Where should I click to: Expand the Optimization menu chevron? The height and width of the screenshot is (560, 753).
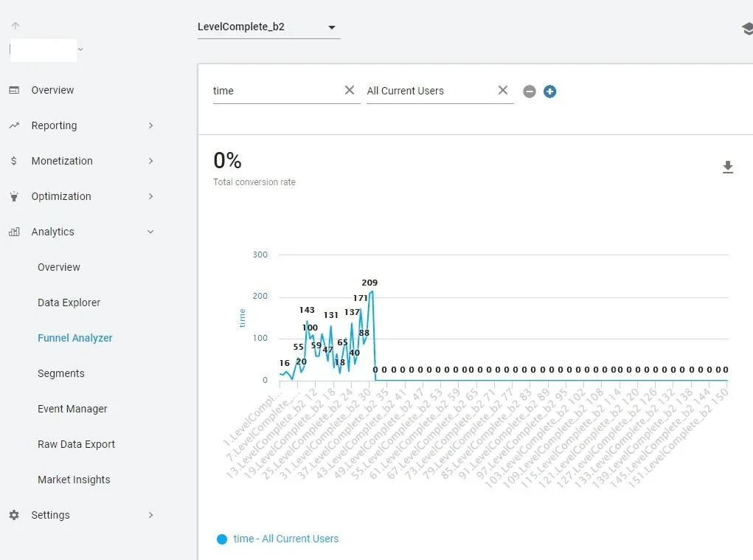(150, 196)
